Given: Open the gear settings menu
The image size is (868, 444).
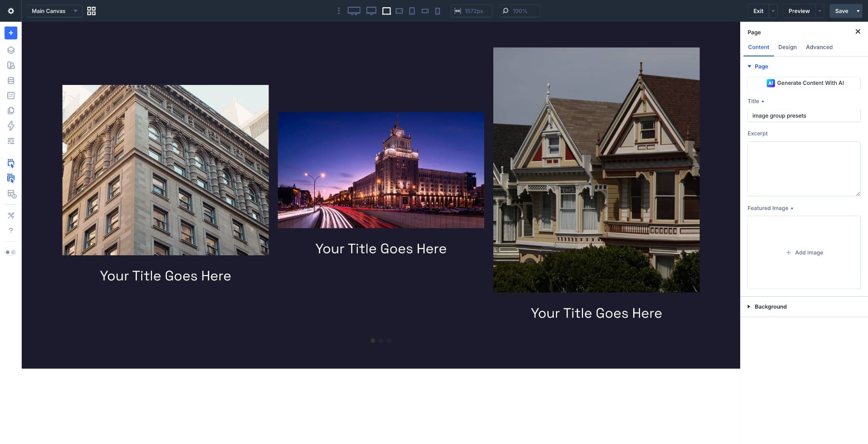Looking at the screenshot, I should 11,11.
